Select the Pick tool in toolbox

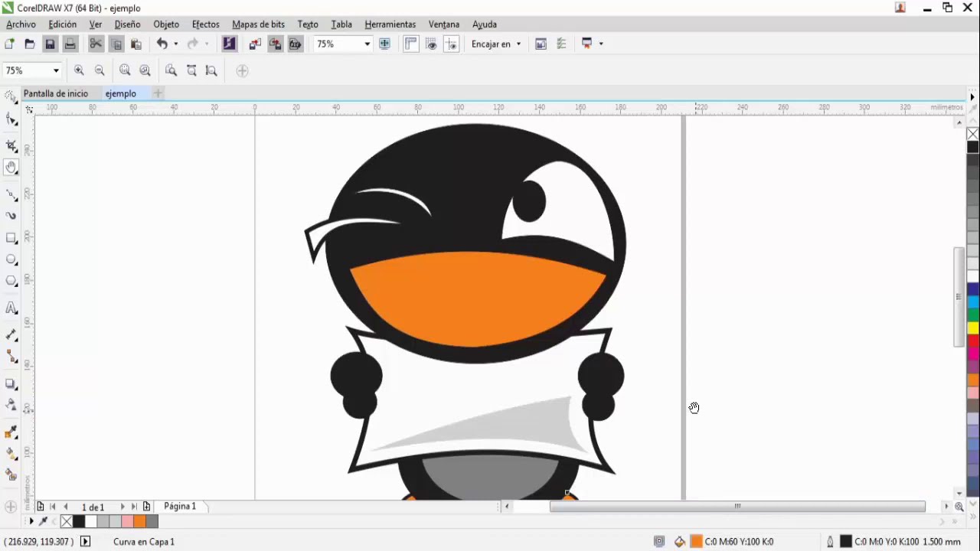[11, 96]
